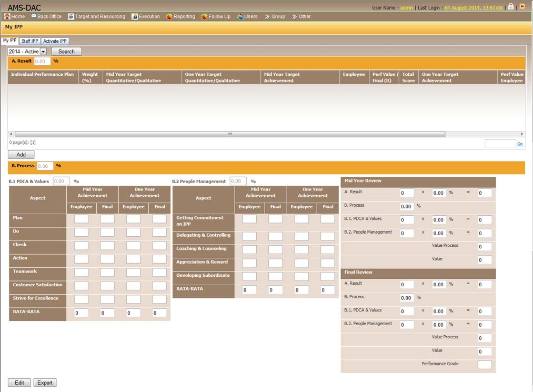
Task: Expand the Other menu
Action: pyautogui.click(x=301, y=16)
